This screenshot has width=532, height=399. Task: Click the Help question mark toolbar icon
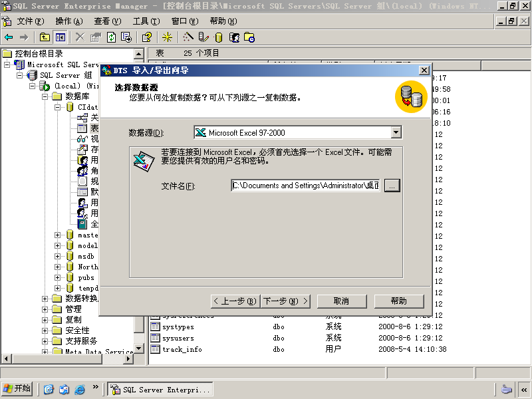pyautogui.click(x=146, y=37)
